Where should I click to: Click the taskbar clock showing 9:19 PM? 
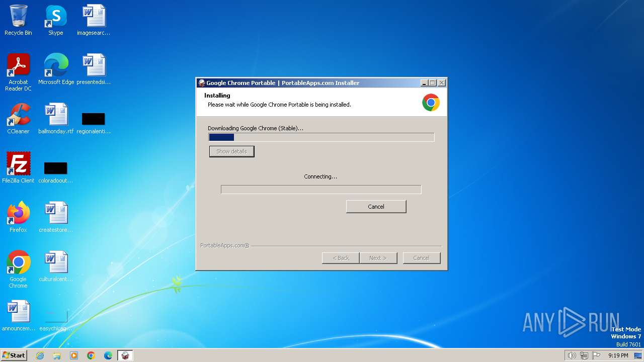pyautogui.click(x=618, y=355)
